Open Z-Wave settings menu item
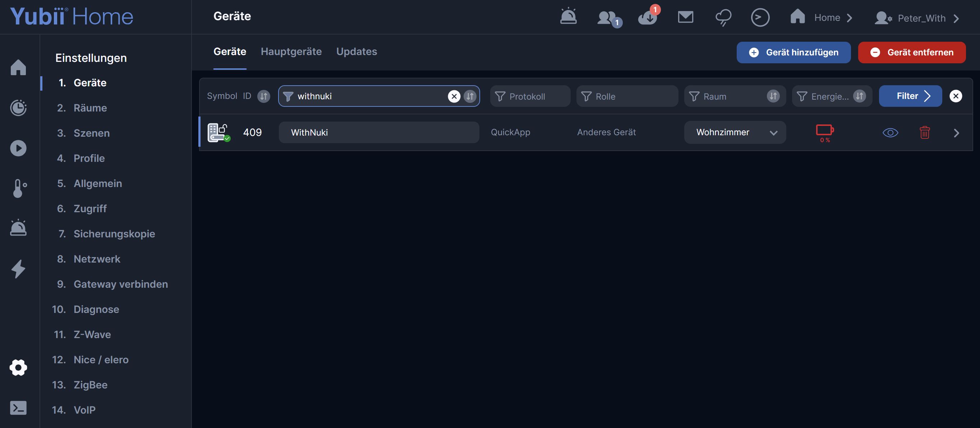This screenshot has height=428, width=980. point(92,334)
